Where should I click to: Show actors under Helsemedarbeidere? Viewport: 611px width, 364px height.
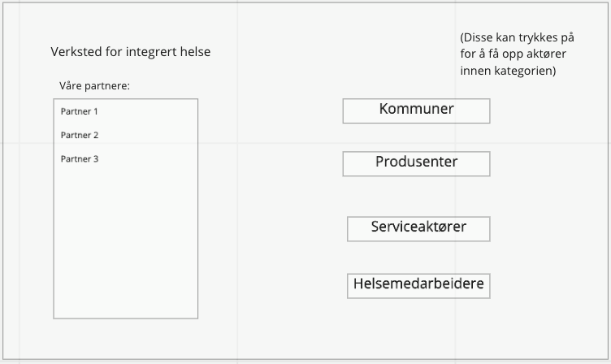pos(418,285)
